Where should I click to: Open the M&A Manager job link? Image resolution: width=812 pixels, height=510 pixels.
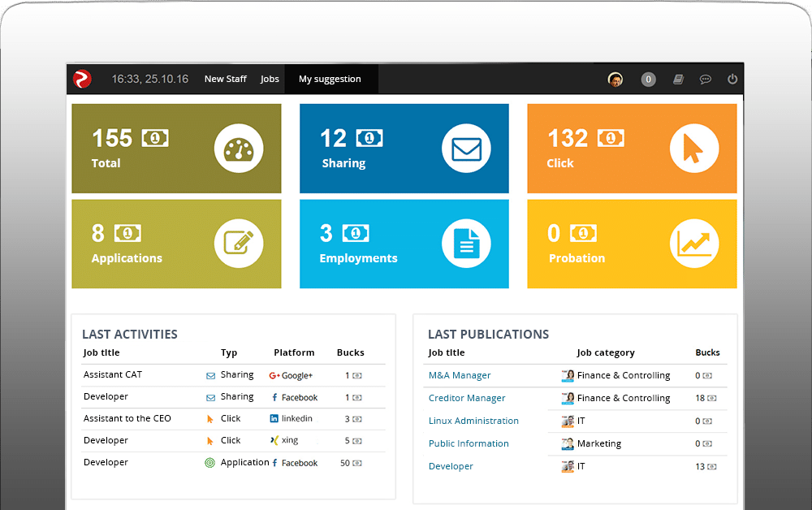click(x=460, y=375)
